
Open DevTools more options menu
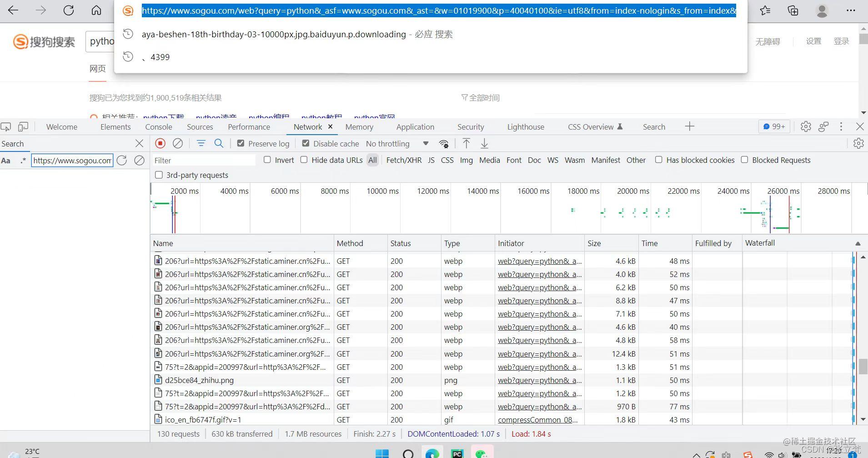pos(841,126)
